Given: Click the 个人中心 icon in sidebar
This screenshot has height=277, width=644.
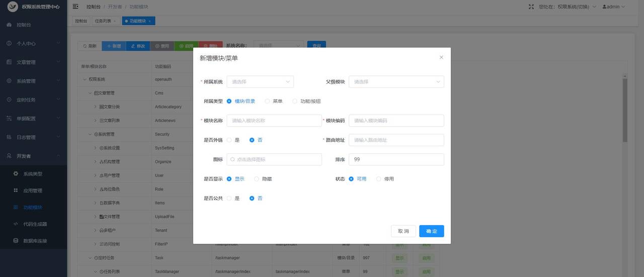Looking at the screenshot, I should click(9, 43).
